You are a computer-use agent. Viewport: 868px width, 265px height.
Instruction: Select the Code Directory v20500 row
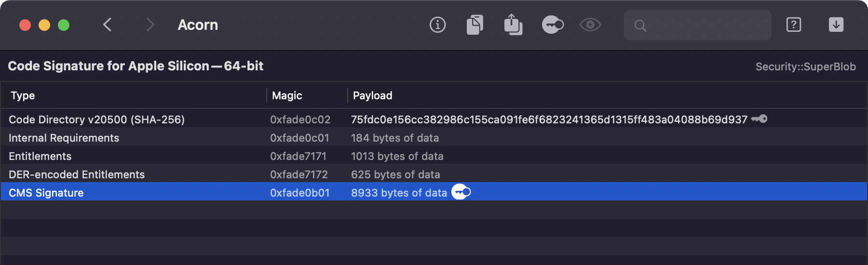click(96, 119)
